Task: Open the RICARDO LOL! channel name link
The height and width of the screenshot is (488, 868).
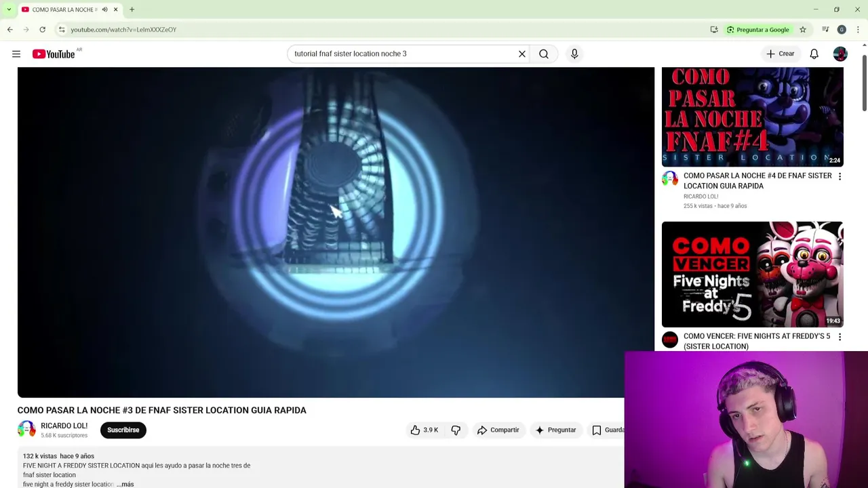Action: (x=64, y=426)
